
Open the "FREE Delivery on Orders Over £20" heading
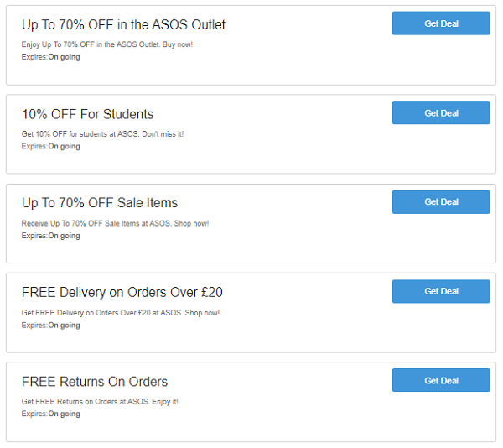pyautogui.click(x=122, y=293)
